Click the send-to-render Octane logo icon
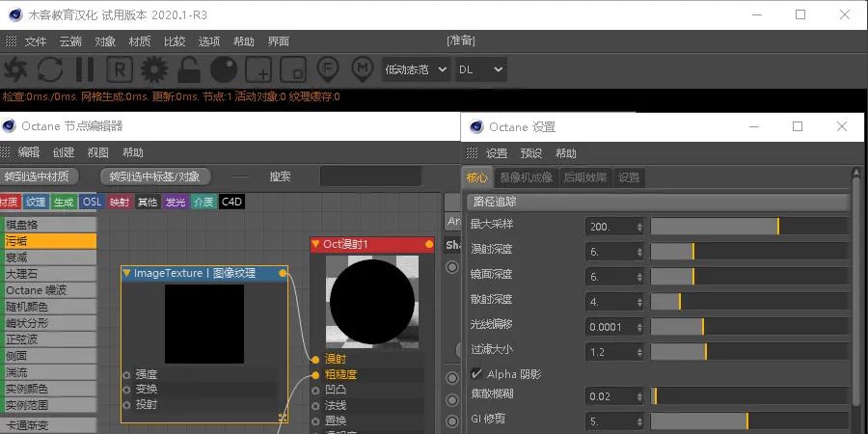The image size is (868, 434). click(16, 69)
